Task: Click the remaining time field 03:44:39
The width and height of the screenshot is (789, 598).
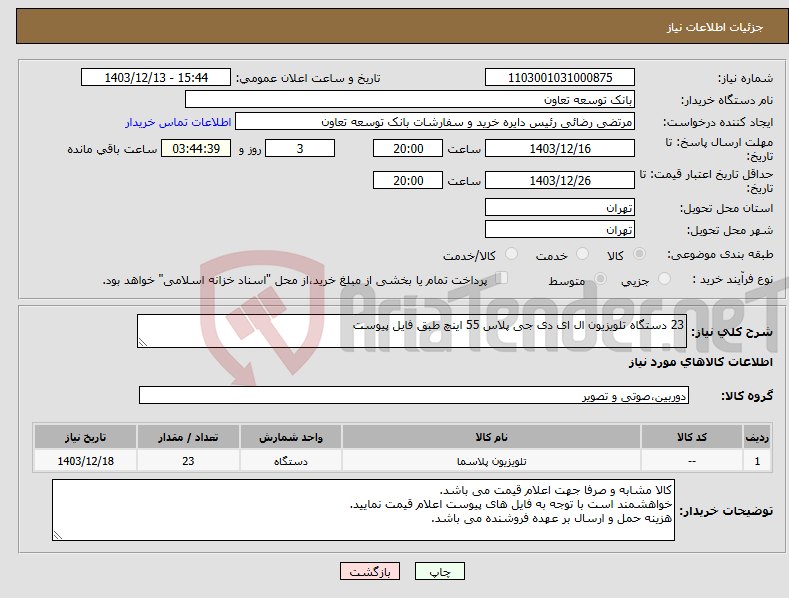Action: (196, 148)
